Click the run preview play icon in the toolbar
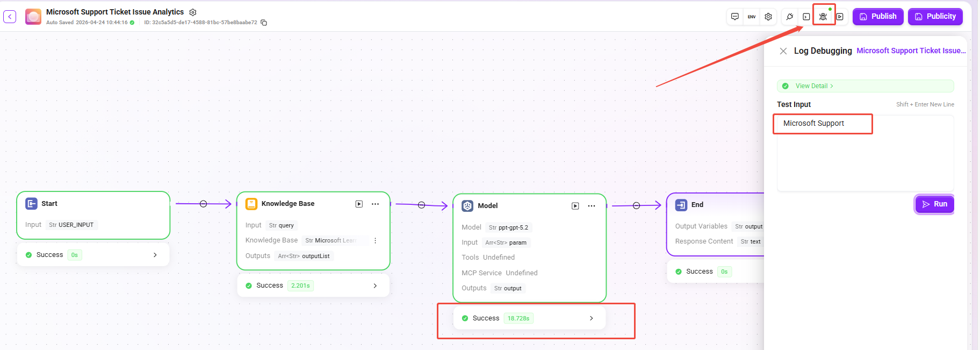The image size is (980, 350). [x=840, y=17]
